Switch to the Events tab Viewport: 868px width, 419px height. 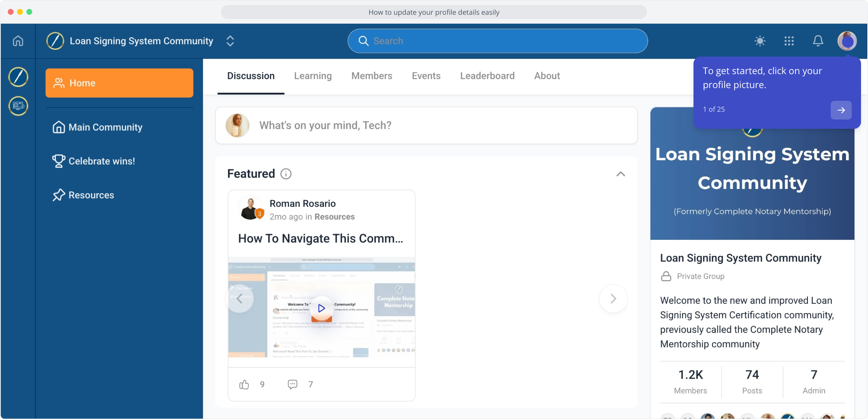coord(426,76)
